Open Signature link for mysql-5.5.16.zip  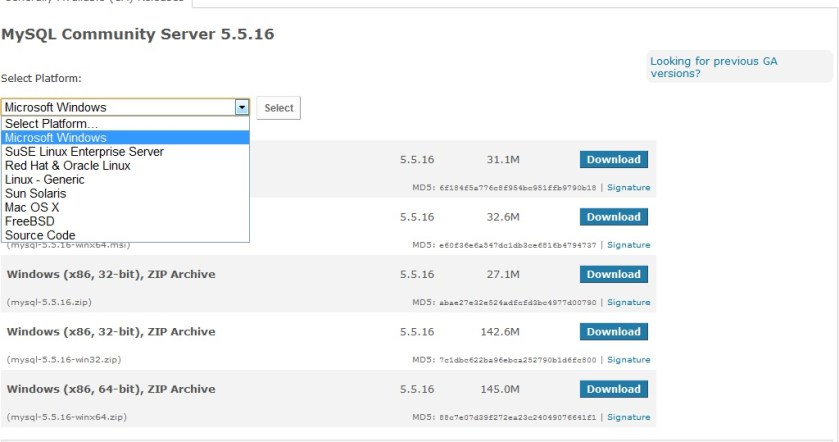tap(628, 302)
